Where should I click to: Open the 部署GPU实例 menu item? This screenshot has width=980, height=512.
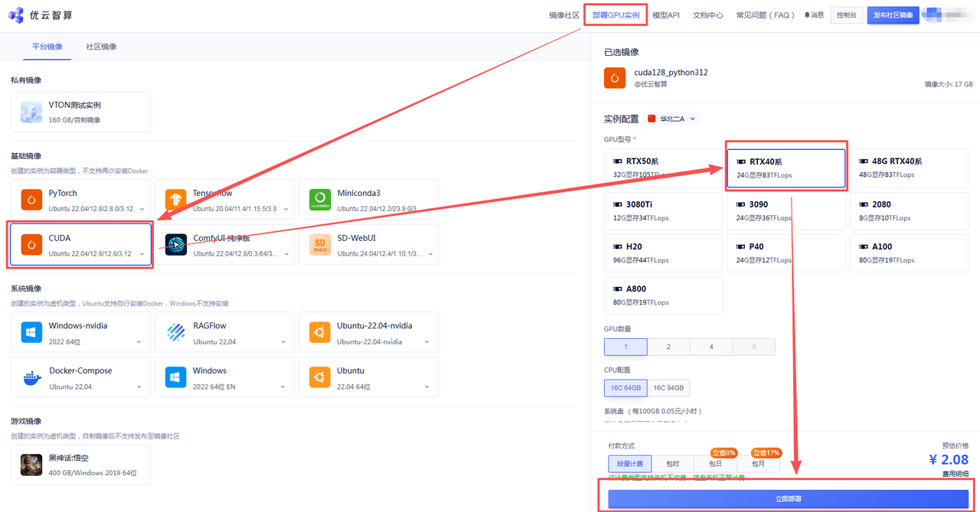pos(616,15)
